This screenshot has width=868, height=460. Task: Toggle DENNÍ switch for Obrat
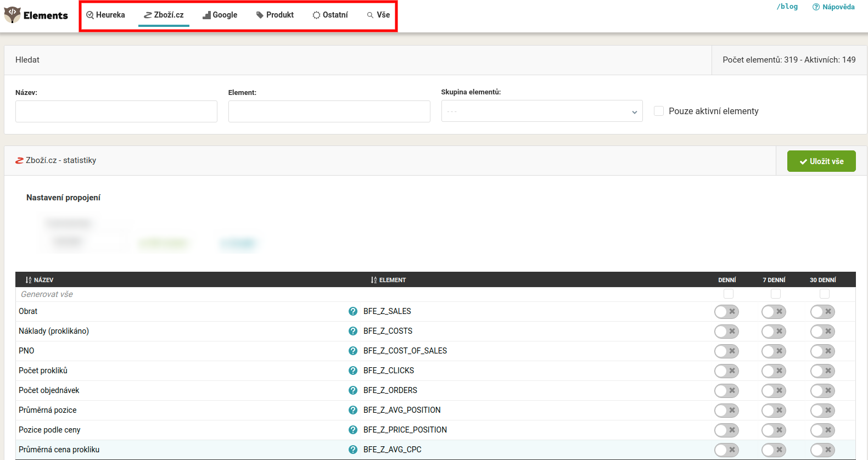click(726, 312)
